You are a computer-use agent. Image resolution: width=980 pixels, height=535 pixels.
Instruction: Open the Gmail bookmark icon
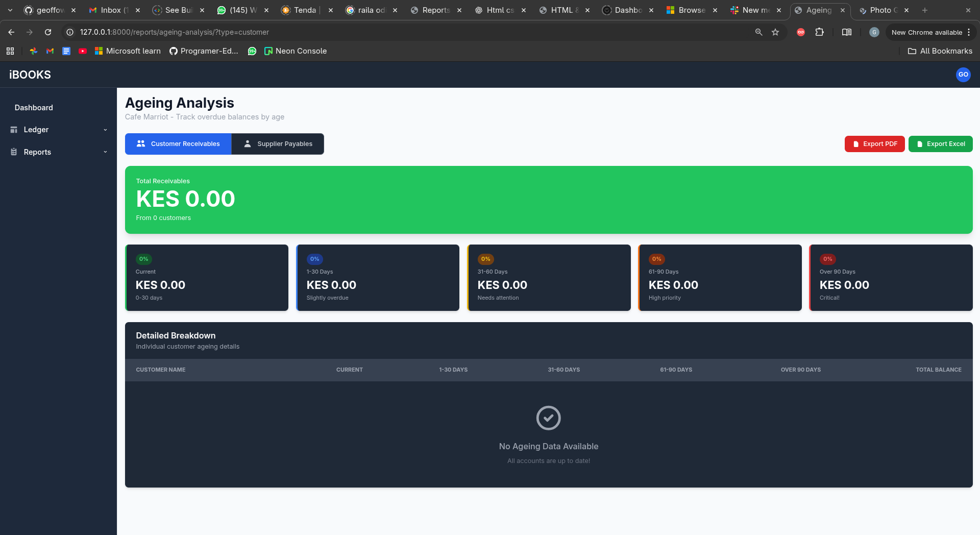tap(50, 51)
